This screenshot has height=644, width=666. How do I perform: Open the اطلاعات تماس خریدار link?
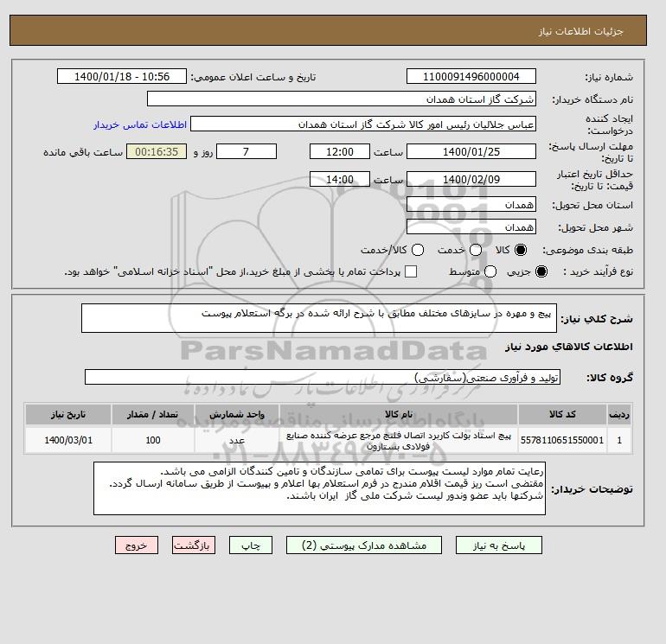140,124
